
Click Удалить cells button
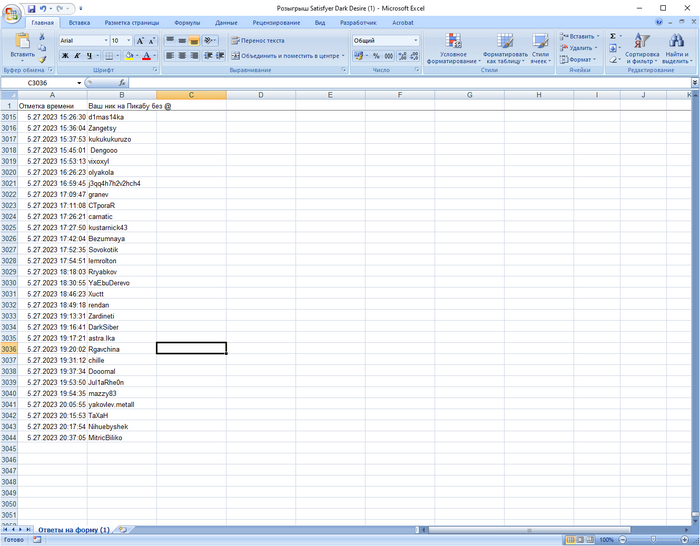tap(578, 48)
